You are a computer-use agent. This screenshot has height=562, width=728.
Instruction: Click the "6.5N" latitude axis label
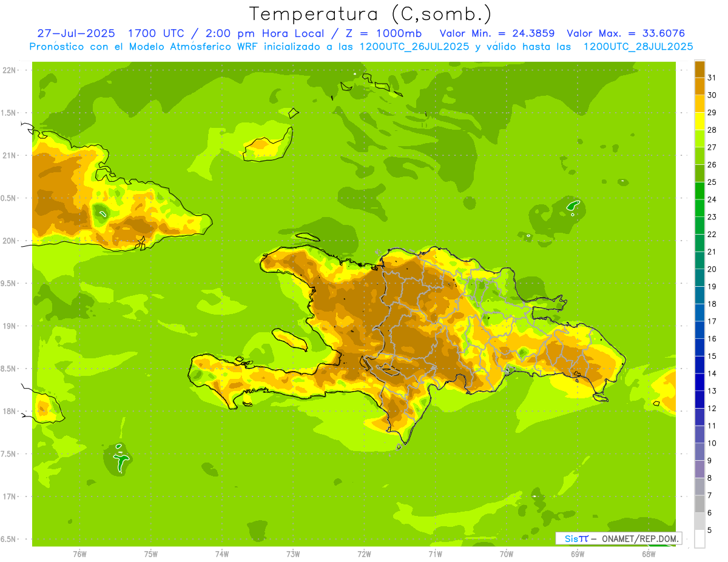pos(8,540)
